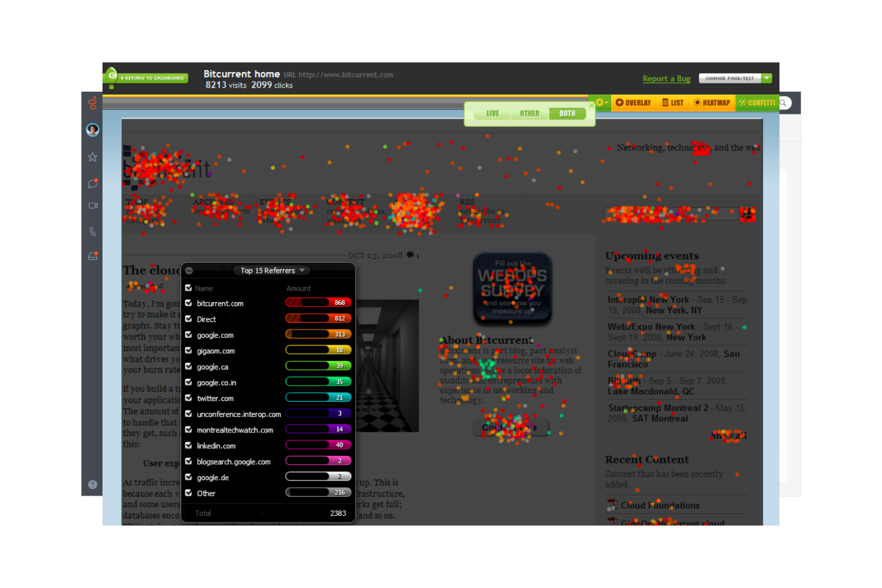The width and height of the screenshot is (882, 588).
Task: Click the help question mark in the left sidebar
Action: [x=92, y=485]
